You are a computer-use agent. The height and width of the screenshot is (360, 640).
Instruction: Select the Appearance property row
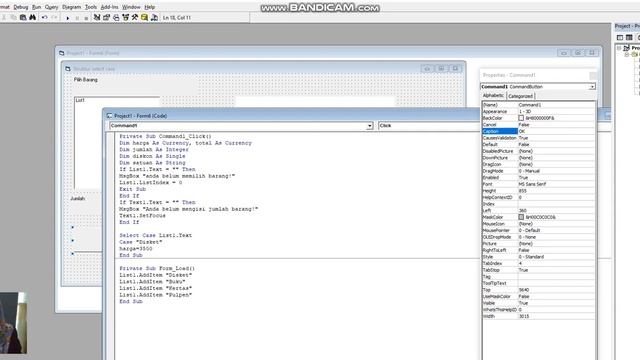(x=538, y=111)
